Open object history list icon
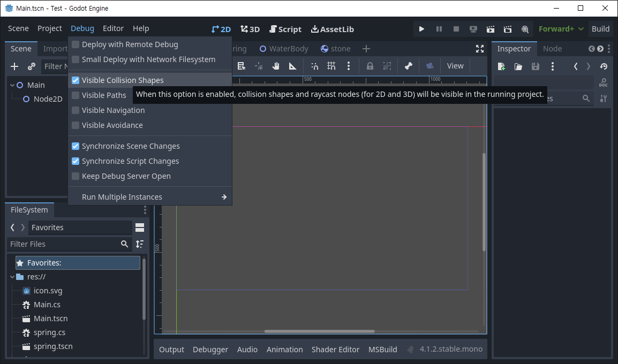 (x=604, y=66)
